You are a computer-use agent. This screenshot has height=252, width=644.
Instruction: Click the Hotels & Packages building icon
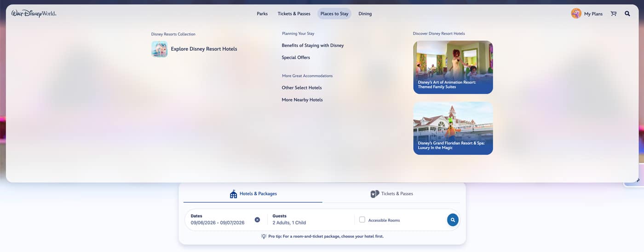[x=233, y=194]
